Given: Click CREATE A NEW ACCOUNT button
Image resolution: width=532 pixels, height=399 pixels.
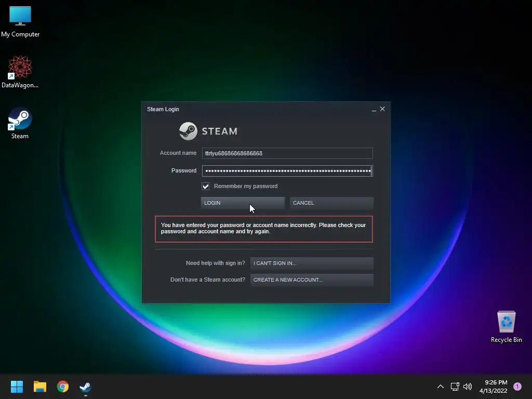Looking at the screenshot, I should pyautogui.click(x=312, y=280).
